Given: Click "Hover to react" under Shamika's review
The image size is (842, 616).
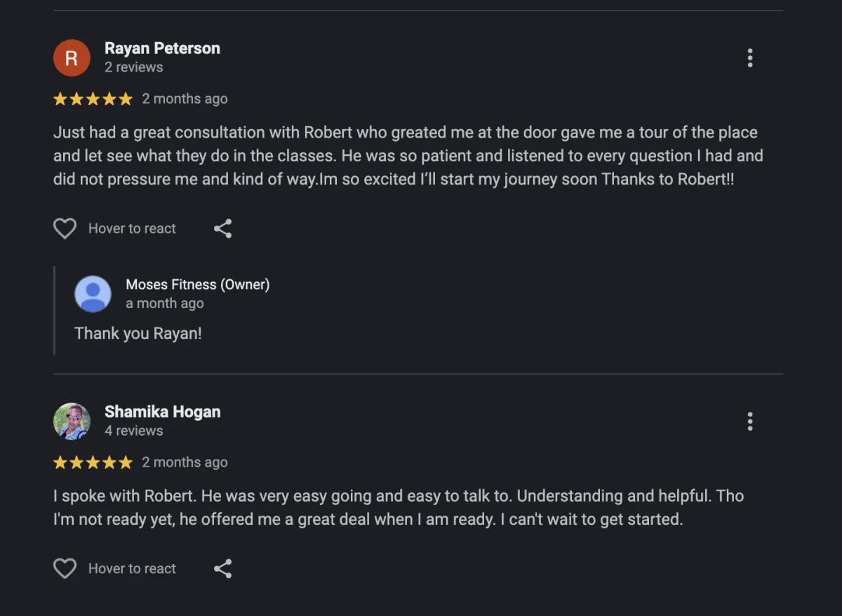Looking at the screenshot, I should click(132, 569).
